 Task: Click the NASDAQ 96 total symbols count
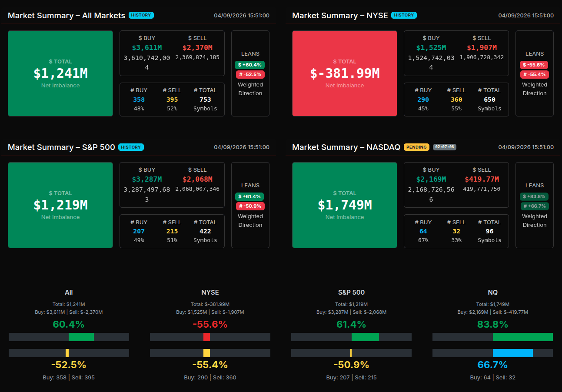click(489, 231)
